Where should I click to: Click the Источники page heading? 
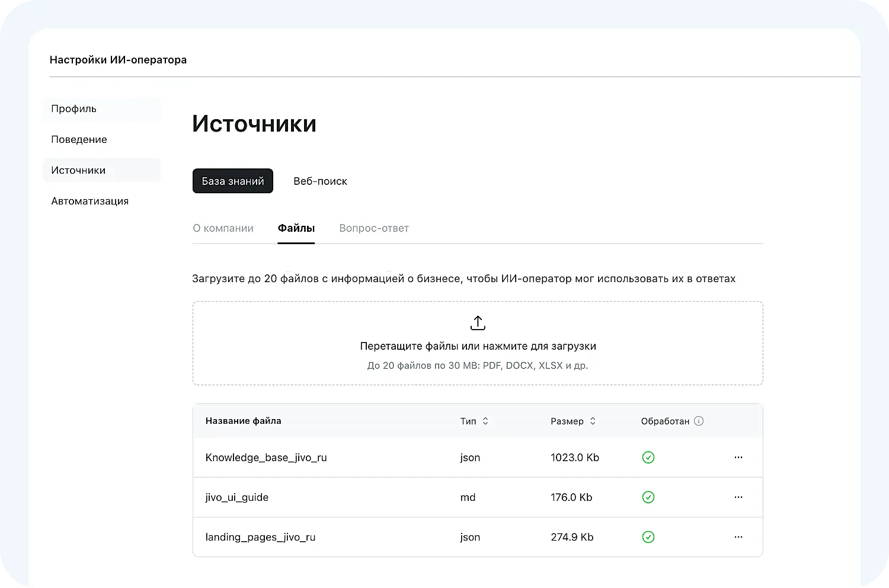254,124
